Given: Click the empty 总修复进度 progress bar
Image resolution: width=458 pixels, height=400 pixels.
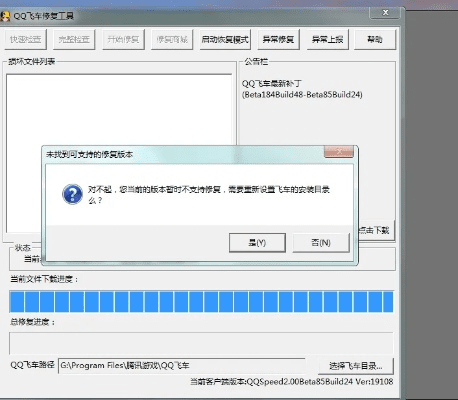Looking at the screenshot, I should click(201, 343).
